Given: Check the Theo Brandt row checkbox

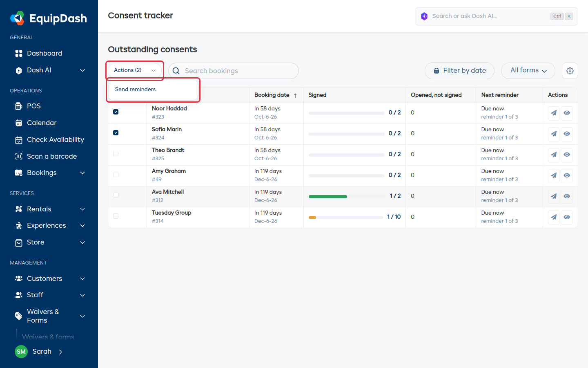Looking at the screenshot, I should [x=116, y=154].
